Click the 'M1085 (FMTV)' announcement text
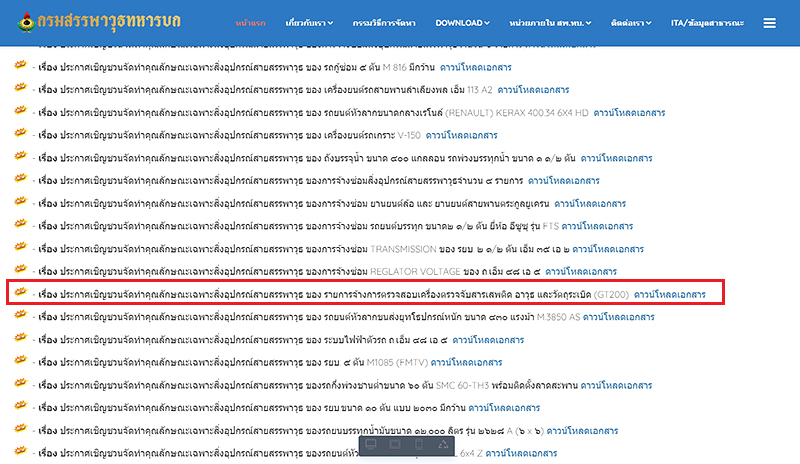Screen dimensions: 800x464 pyautogui.click(x=397, y=362)
